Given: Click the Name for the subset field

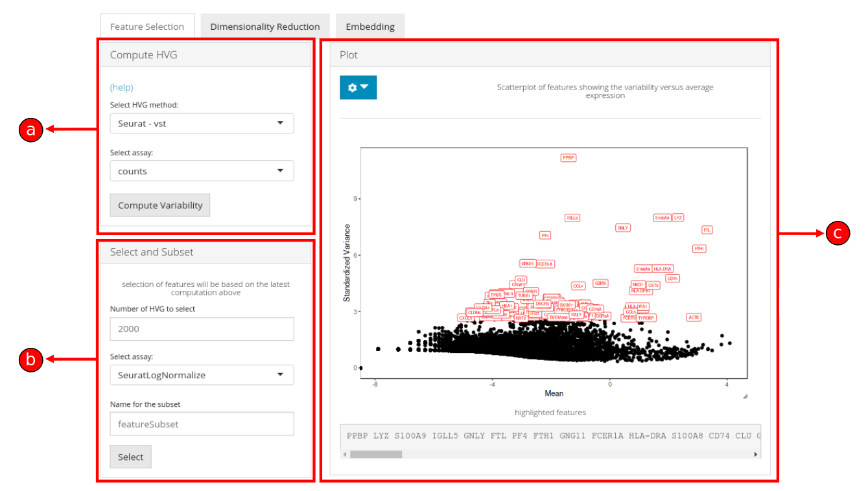Looking at the screenshot, I should (x=202, y=424).
